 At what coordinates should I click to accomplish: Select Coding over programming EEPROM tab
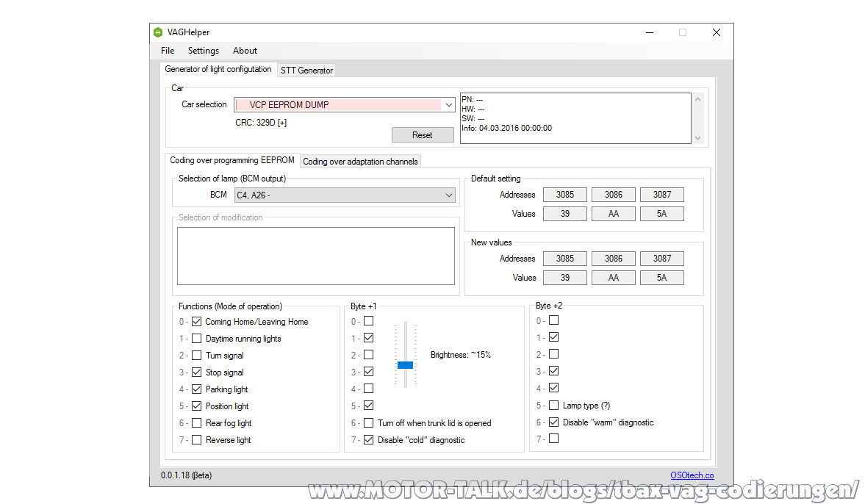232,160
